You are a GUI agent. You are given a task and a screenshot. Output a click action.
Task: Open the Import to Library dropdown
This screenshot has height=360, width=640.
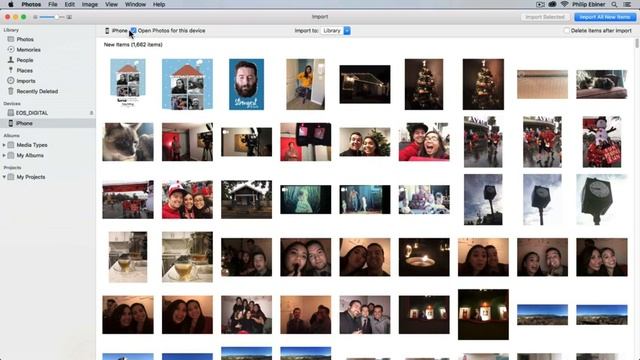click(336, 31)
